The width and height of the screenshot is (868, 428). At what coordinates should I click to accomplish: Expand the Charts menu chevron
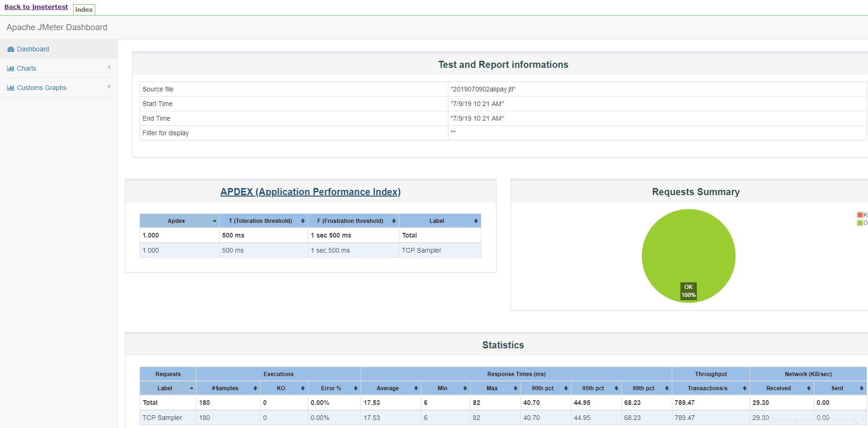(109, 67)
